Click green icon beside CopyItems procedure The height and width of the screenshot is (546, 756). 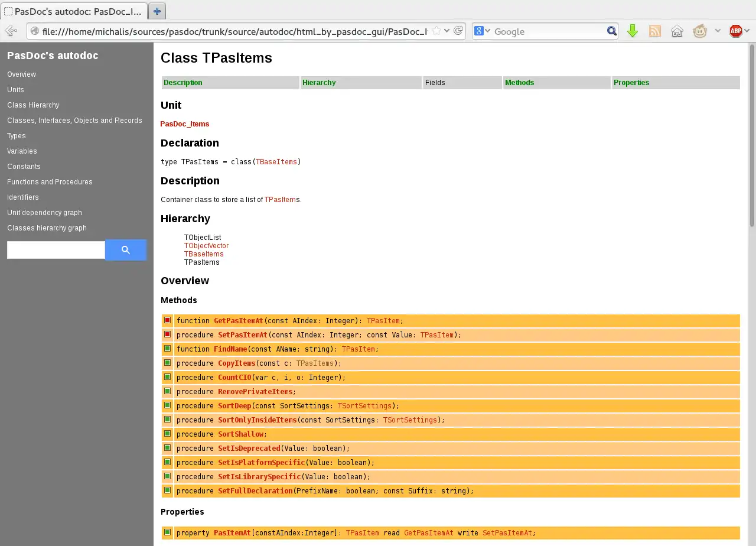click(x=168, y=363)
